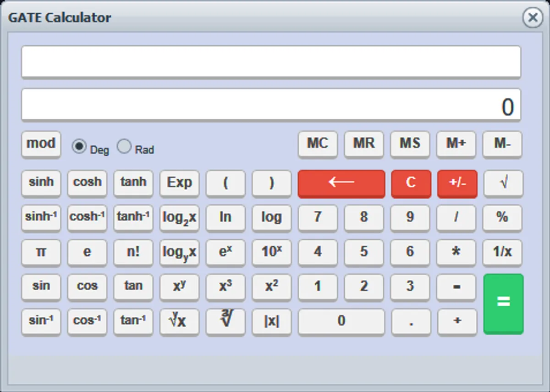
Task: Click the digit 7 button
Action: pyautogui.click(x=318, y=218)
